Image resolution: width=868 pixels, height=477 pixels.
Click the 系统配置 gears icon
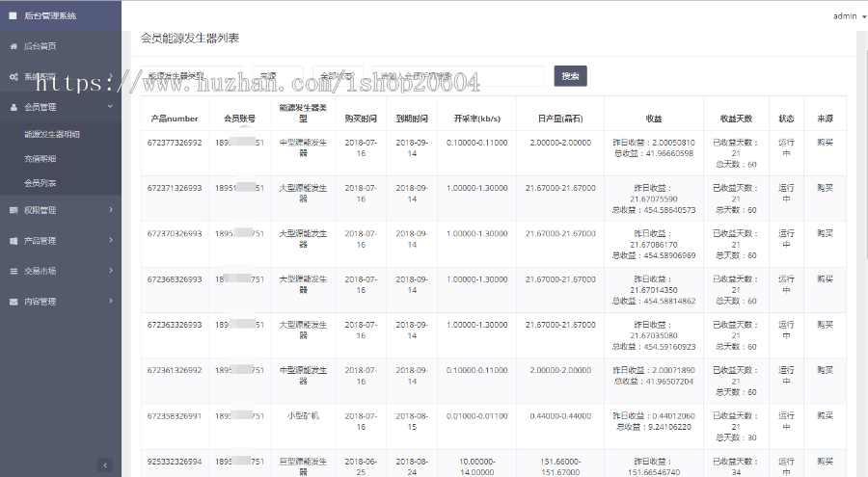point(14,76)
